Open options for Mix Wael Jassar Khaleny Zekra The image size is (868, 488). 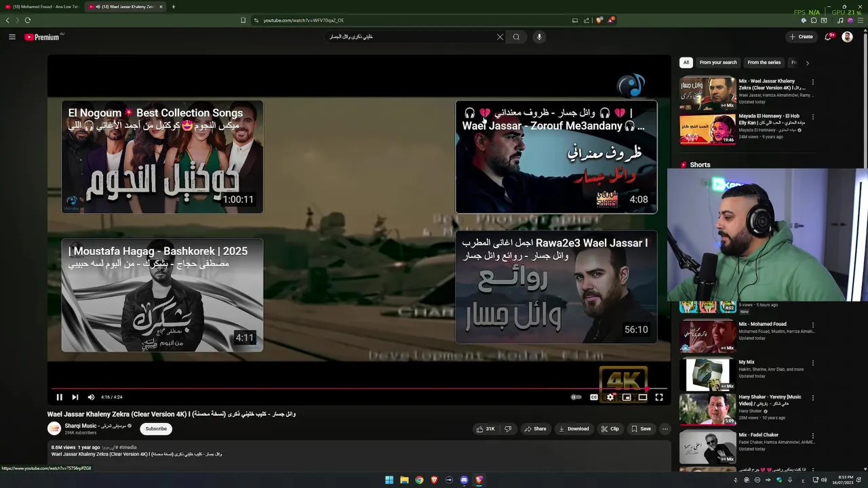[813, 82]
